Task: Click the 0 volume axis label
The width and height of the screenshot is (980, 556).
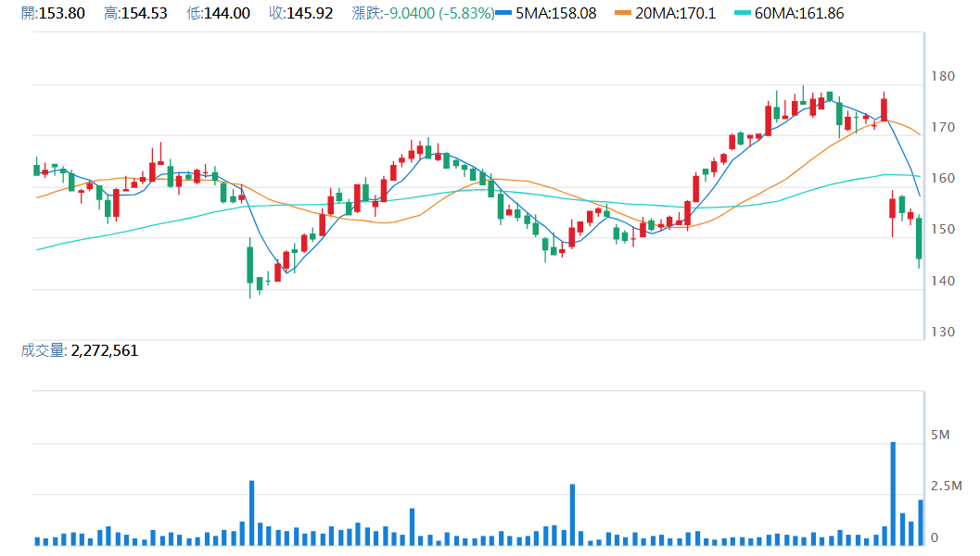Action: click(x=935, y=537)
